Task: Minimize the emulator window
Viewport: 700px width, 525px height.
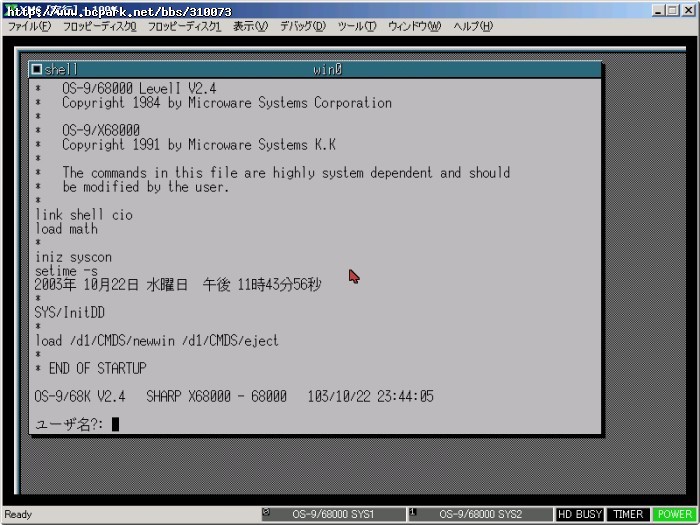Action: pyautogui.click(x=658, y=10)
